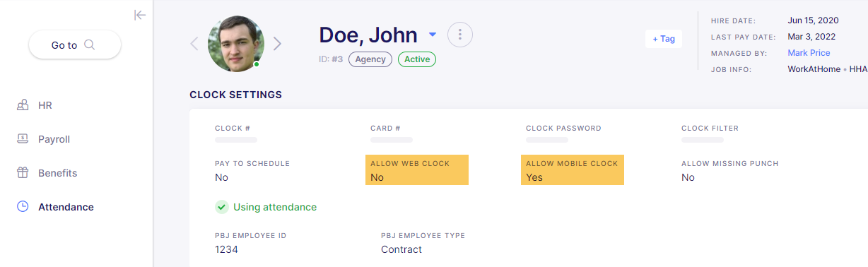Image resolution: width=868 pixels, height=267 pixels.
Task: Click the search magnifier in Go to
Action: coord(90,44)
